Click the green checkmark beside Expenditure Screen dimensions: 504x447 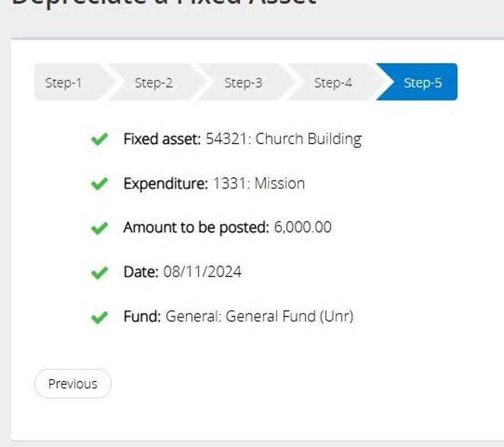[100, 184]
